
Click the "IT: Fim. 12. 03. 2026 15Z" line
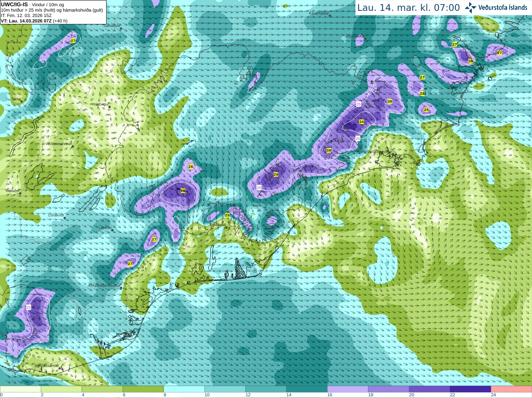pos(26,15)
